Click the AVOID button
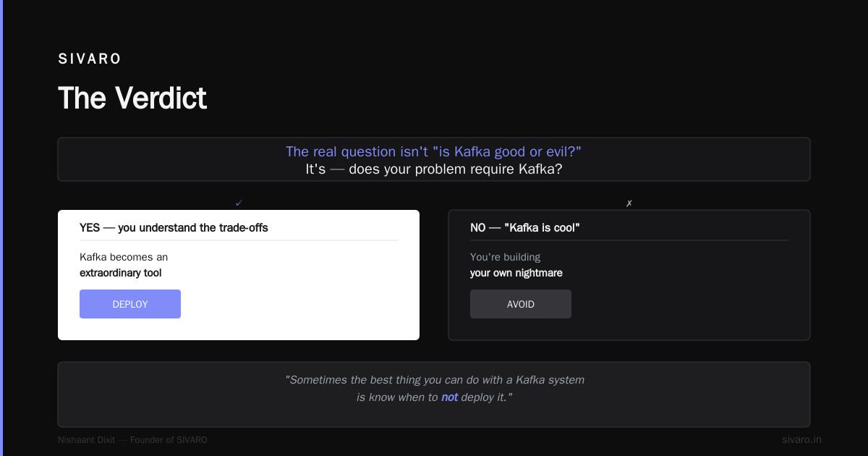The image size is (868, 456). (521, 304)
